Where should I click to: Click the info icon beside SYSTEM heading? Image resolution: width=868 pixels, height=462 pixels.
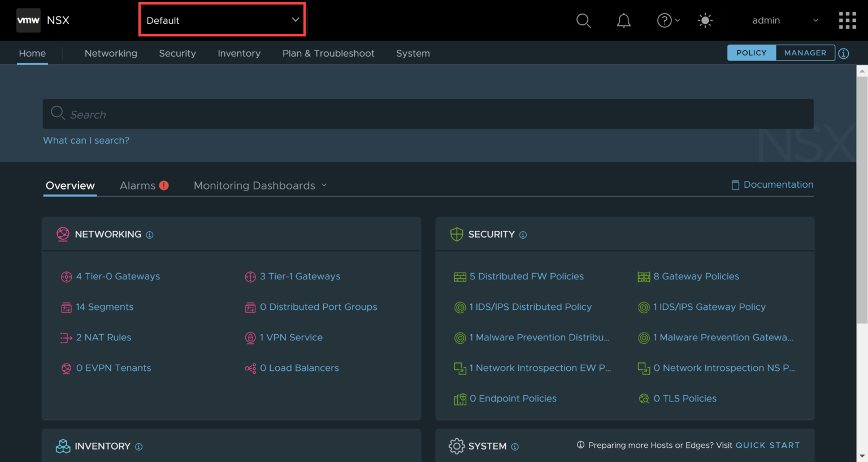[x=515, y=447]
